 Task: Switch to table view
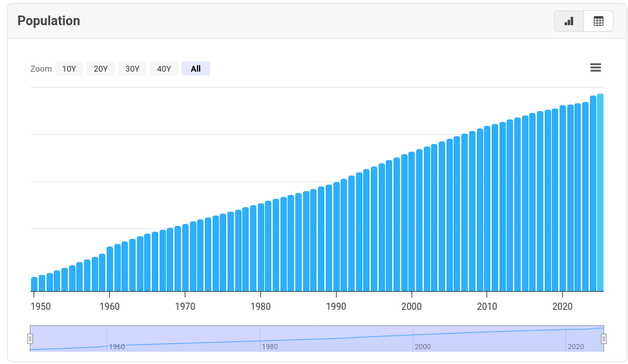pos(598,21)
